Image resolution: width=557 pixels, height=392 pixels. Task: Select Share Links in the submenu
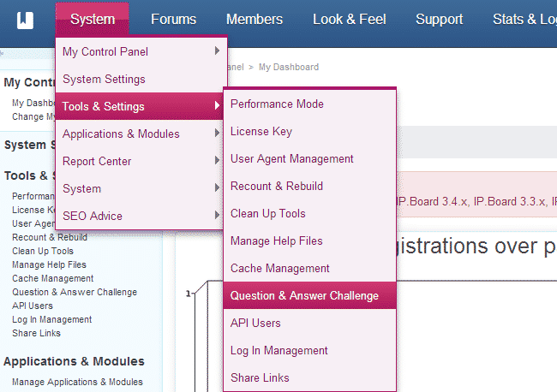[260, 377]
